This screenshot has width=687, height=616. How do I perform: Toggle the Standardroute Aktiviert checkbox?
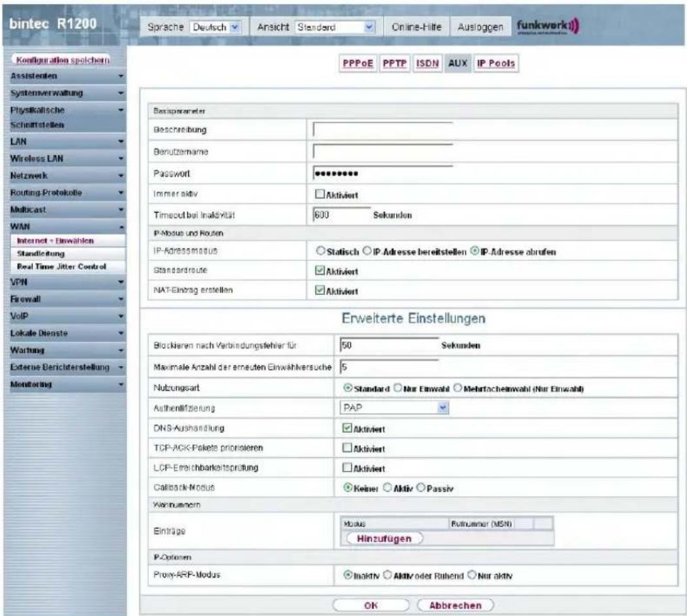point(320,271)
